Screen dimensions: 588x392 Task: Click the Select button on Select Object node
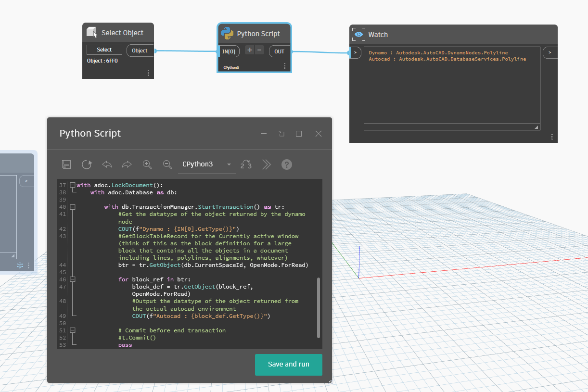[103, 50]
